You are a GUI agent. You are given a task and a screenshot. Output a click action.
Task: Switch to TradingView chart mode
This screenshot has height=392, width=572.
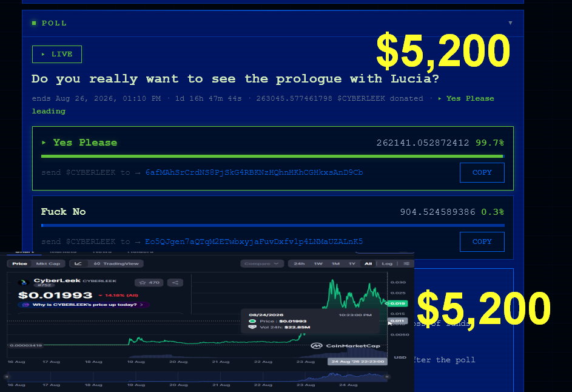pos(116,263)
